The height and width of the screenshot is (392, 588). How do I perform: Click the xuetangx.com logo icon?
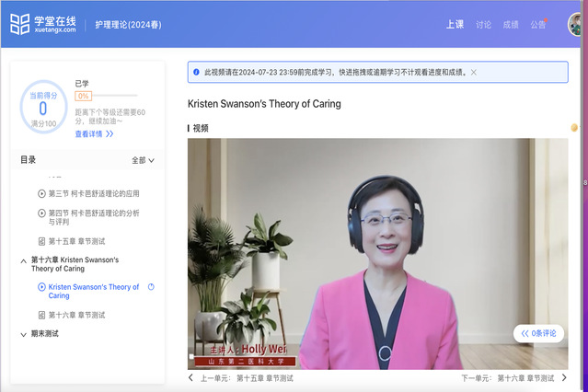20,24
